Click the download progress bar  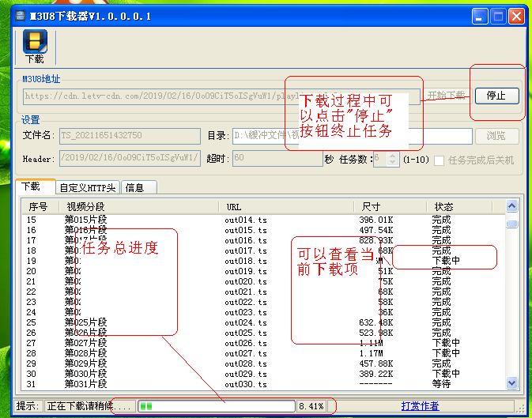click(x=217, y=406)
